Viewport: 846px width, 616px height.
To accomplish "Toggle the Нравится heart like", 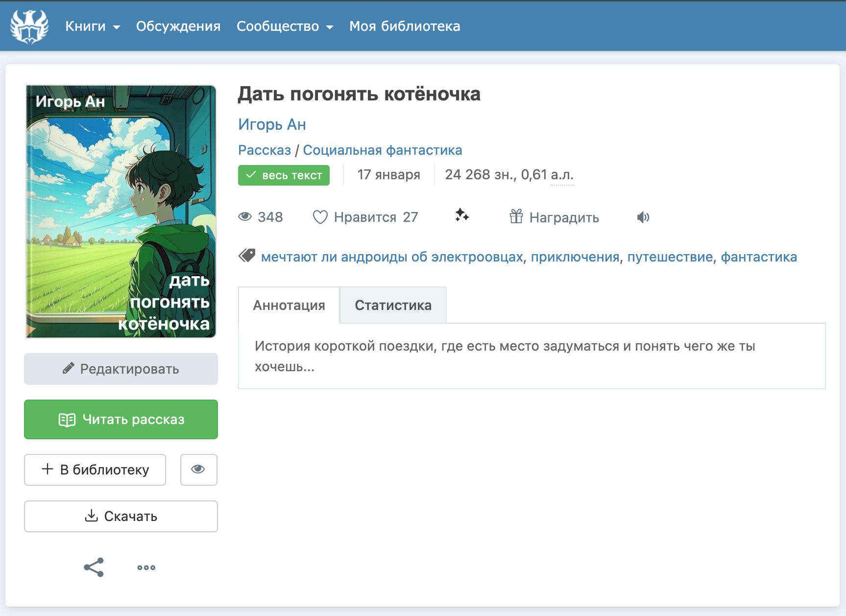I will pyautogui.click(x=320, y=217).
